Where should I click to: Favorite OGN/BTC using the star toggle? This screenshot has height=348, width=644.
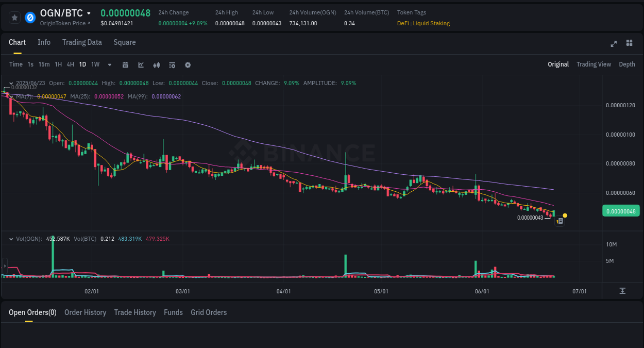(x=14, y=17)
